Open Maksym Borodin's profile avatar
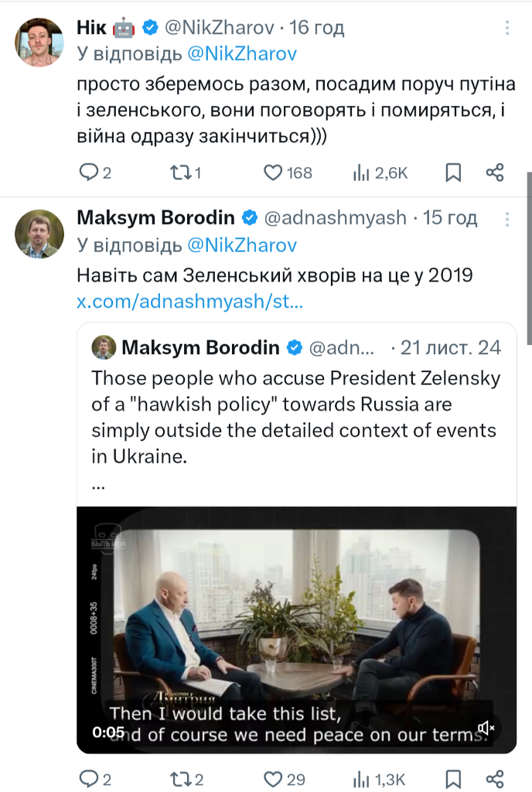The image size is (532, 792). (x=39, y=233)
